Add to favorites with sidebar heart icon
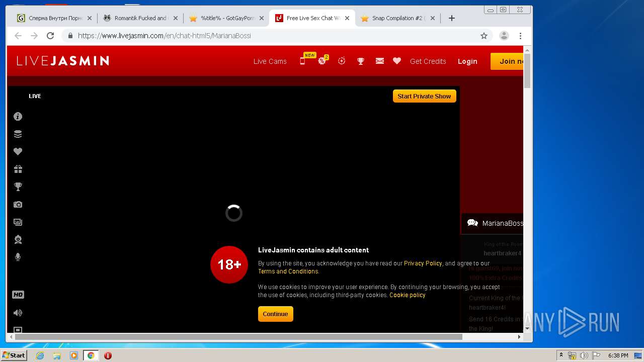The image size is (644, 362). 18,151
